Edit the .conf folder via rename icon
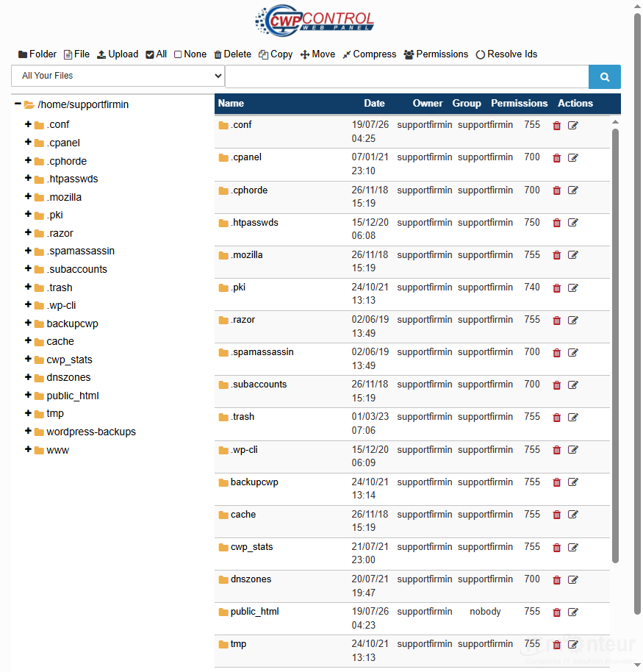Image resolution: width=643 pixels, height=672 pixels. click(x=572, y=126)
